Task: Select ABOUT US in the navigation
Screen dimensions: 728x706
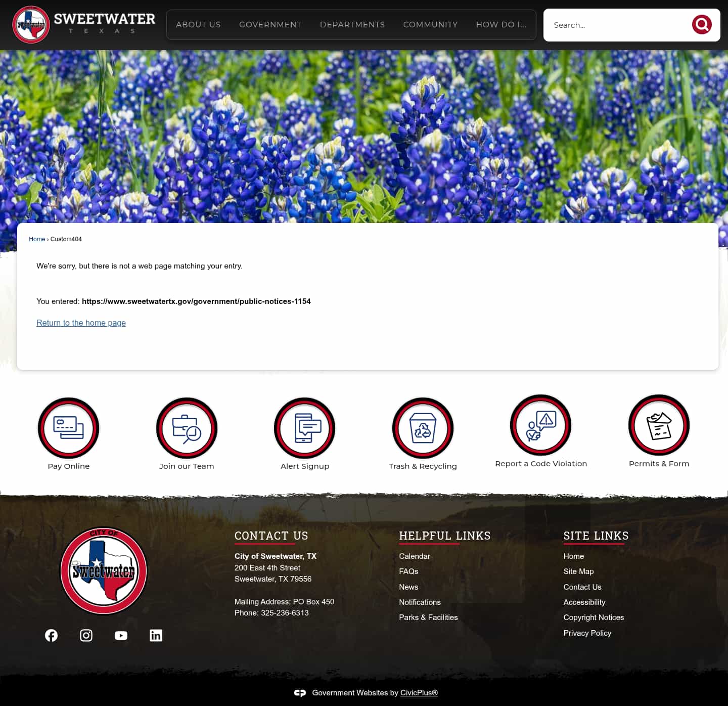Action: pyautogui.click(x=198, y=24)
